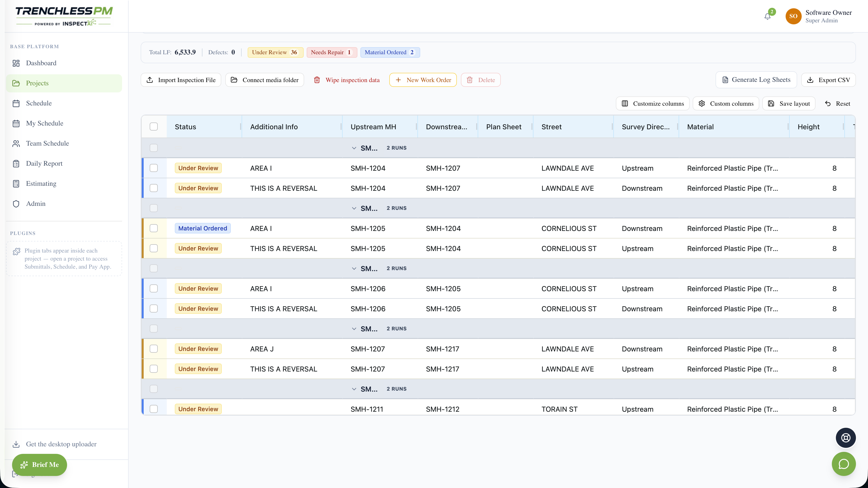Open My Schedule page
The height and width of the screenshot is (488, 868).
coord(64,123)
